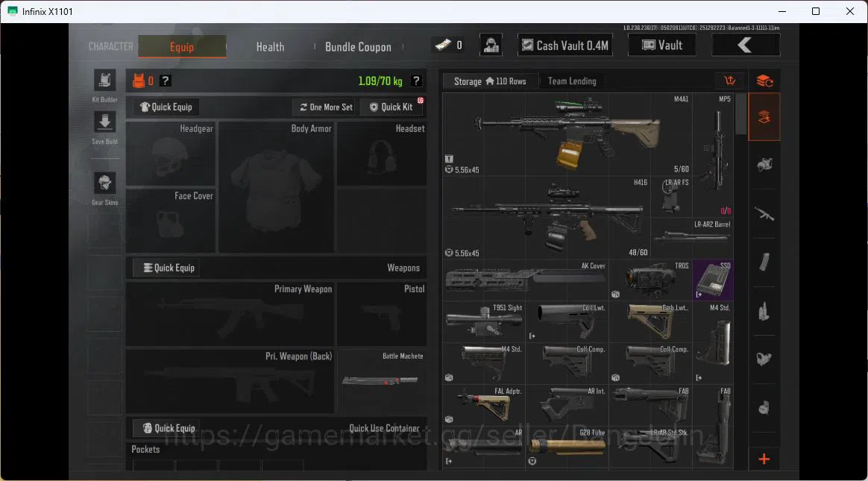Select the empty Body Armor slot
The height and width of the screenshot is (481, 868).
pos(276,187)
